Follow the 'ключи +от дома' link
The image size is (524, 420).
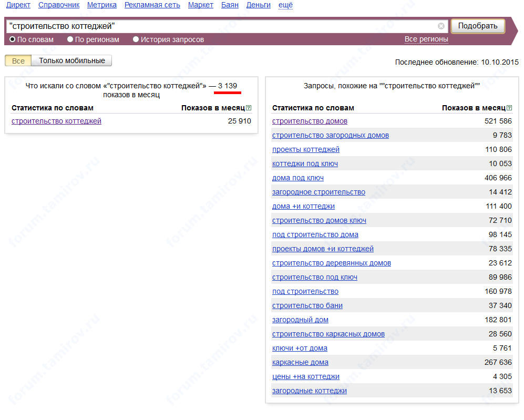[300, 348]
